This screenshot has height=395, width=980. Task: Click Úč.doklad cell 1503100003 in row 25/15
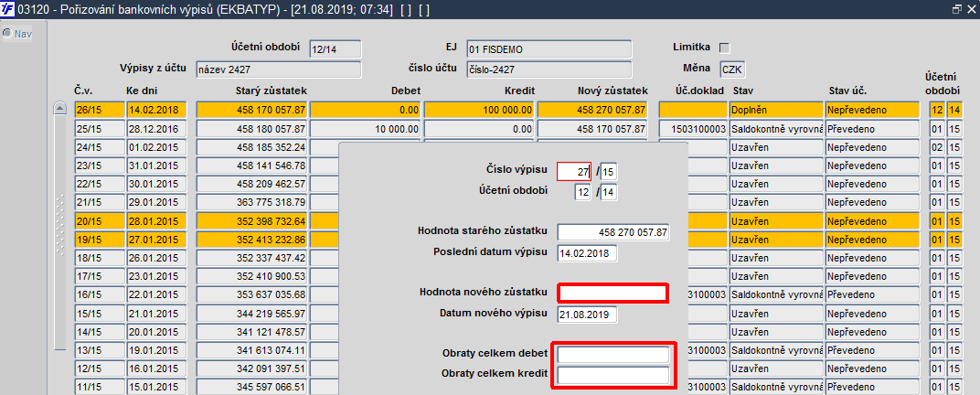coord(693,129)
